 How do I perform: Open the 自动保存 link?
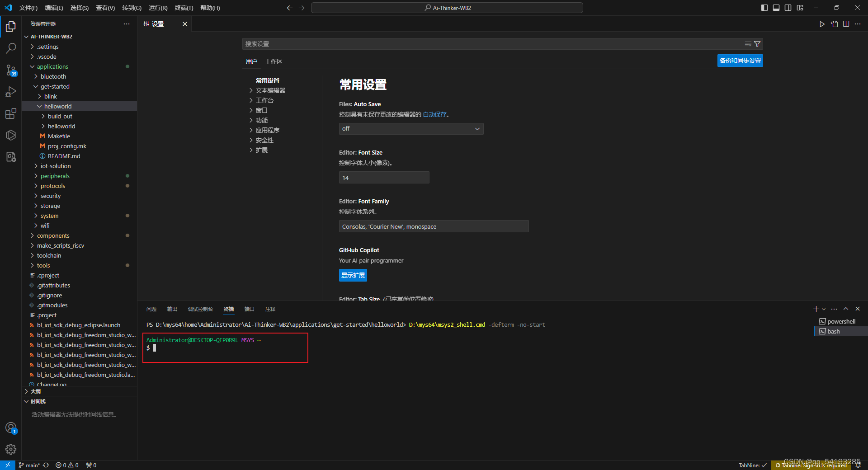(434, 114)
